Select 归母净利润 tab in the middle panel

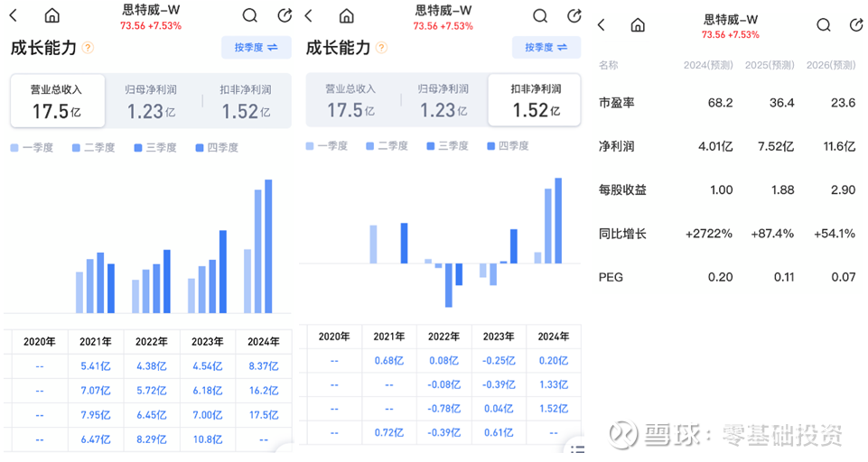443,100
